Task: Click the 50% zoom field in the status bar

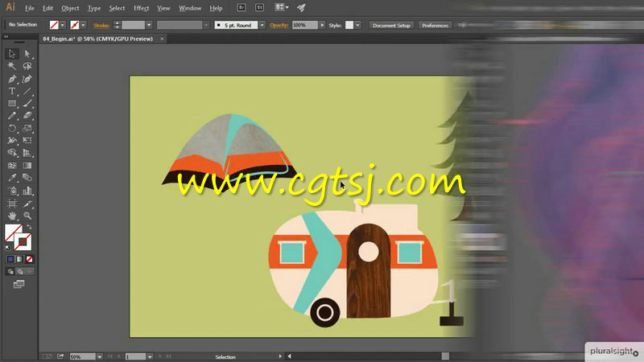Action: 83,356
